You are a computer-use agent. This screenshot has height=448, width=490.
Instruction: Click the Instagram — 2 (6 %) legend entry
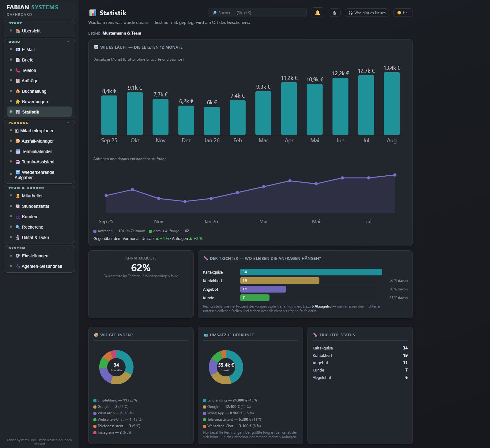112,432
